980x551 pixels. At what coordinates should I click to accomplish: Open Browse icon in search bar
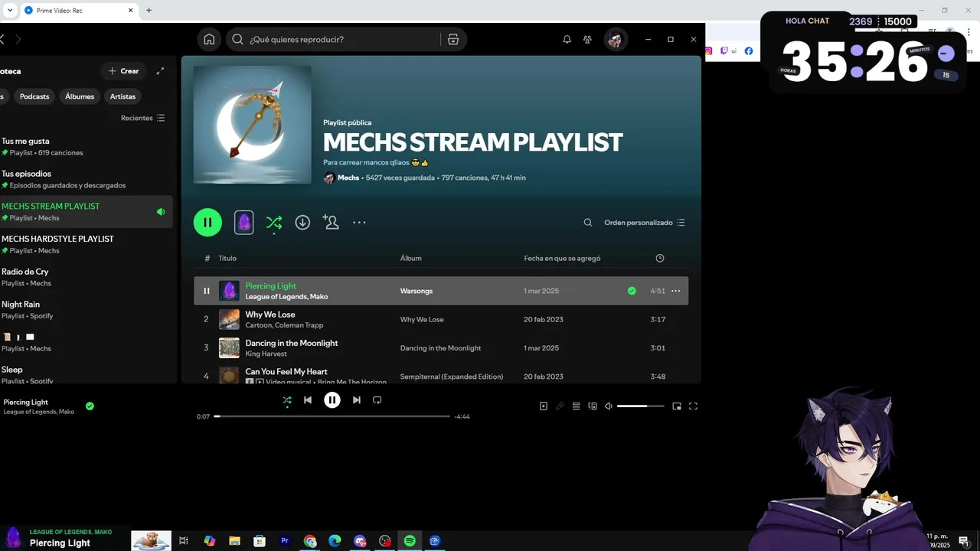(453, 39)
